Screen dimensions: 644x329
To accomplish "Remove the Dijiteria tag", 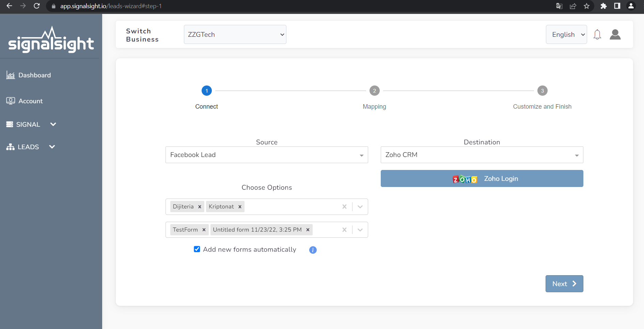I will pyautogui.click(x=200, y=207).
